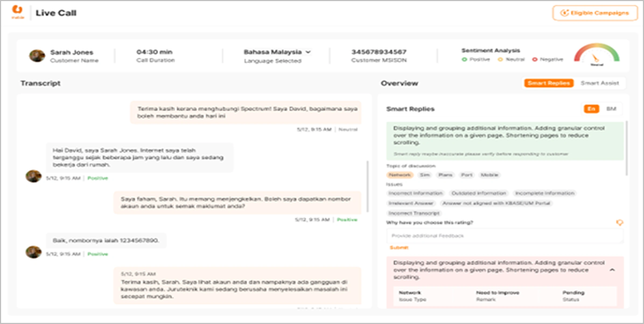
Task: Click customer avatar beside first Sarah message
Action: coord(33,176)
